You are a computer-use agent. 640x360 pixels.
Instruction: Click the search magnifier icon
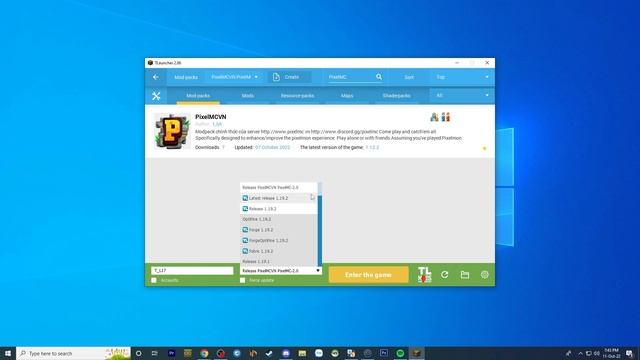pyautogui.click(x=379, y=77)
